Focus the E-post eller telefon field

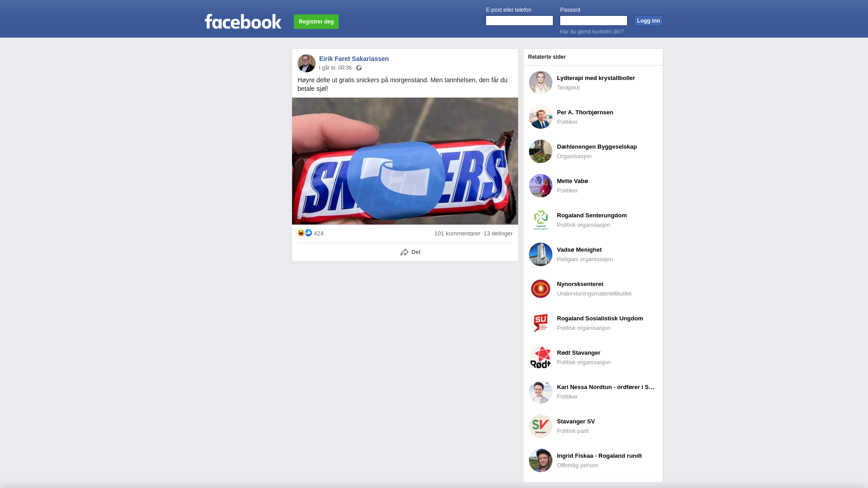tap(519, 20)
